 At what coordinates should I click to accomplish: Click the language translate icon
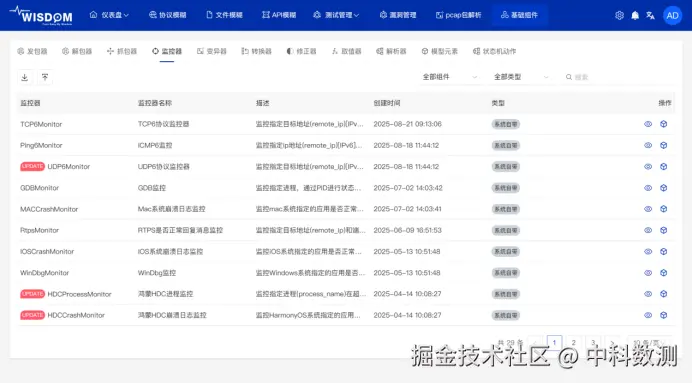click(x=650, y=15)
